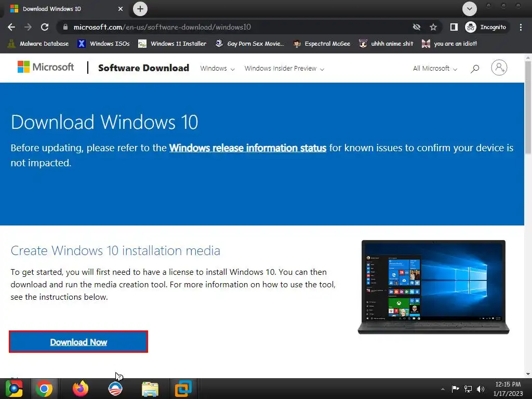Open the 'you are an idiot!' bookmark
The image size is (532, 399).
(x=449, y=44)
